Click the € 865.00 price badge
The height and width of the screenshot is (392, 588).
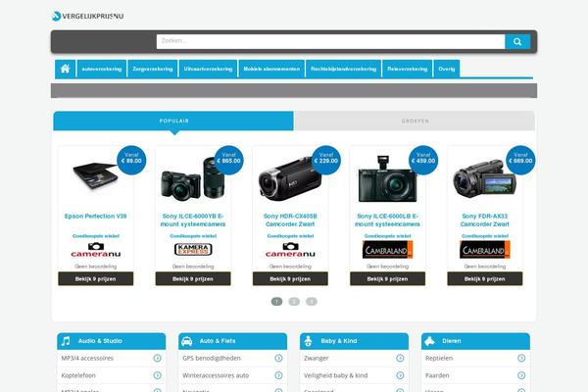coord(228,160)
